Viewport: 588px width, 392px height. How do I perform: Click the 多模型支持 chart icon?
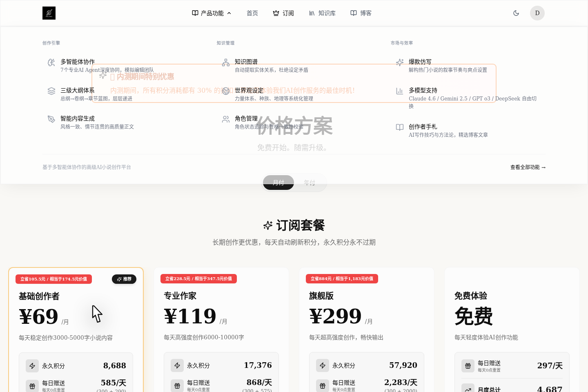click(400, 91)
